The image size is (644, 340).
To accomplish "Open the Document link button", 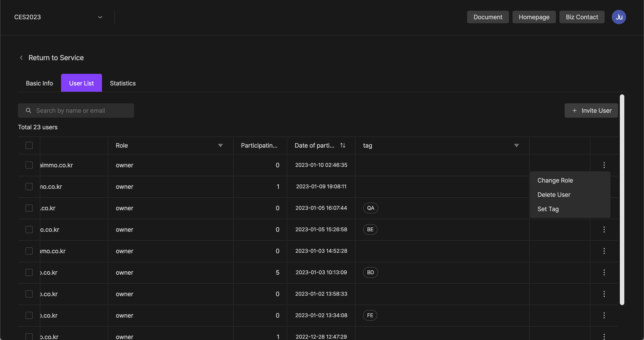I will point(487,17).
